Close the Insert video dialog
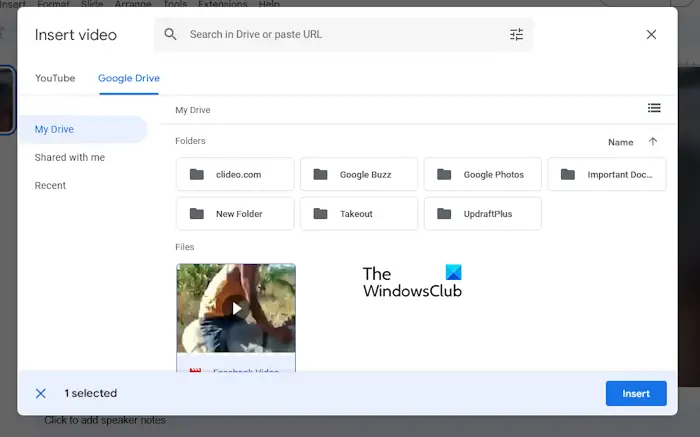The height and width of the screenshot is (437, 700). (x=651, y=34)
